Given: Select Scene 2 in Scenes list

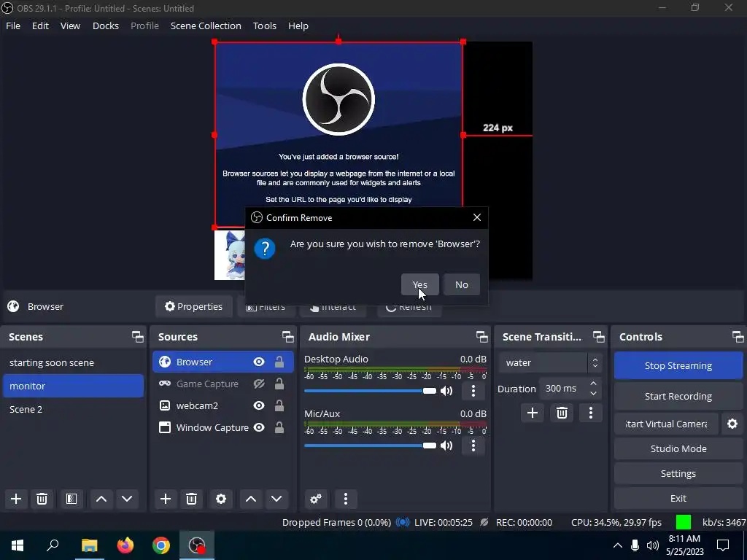Looking at the screenshot, I should (74, 409).
